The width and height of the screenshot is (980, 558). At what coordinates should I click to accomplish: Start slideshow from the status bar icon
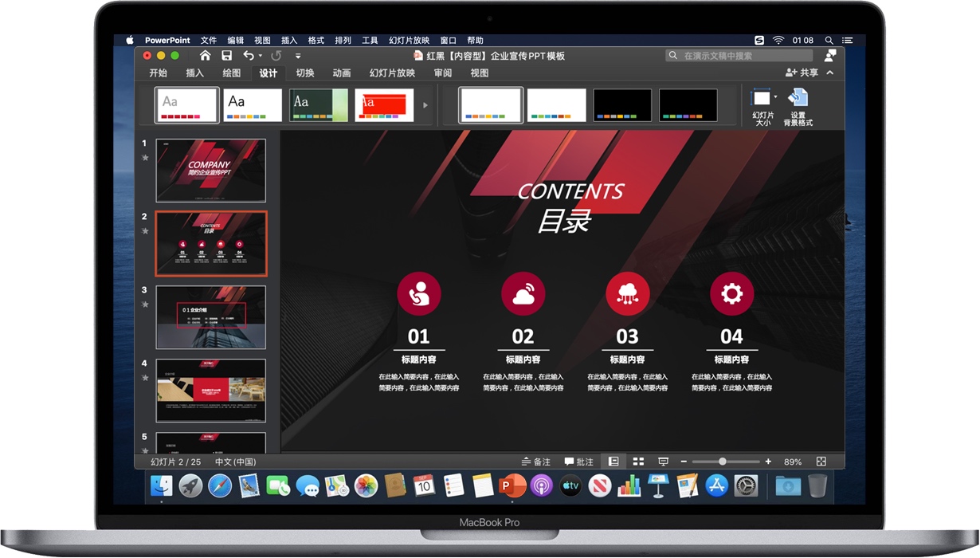tap(663, 461)
